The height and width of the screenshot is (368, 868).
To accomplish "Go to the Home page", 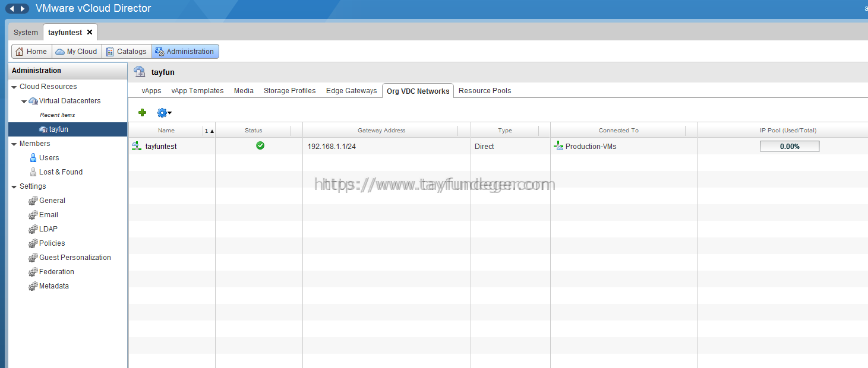I will coord(31,52).
